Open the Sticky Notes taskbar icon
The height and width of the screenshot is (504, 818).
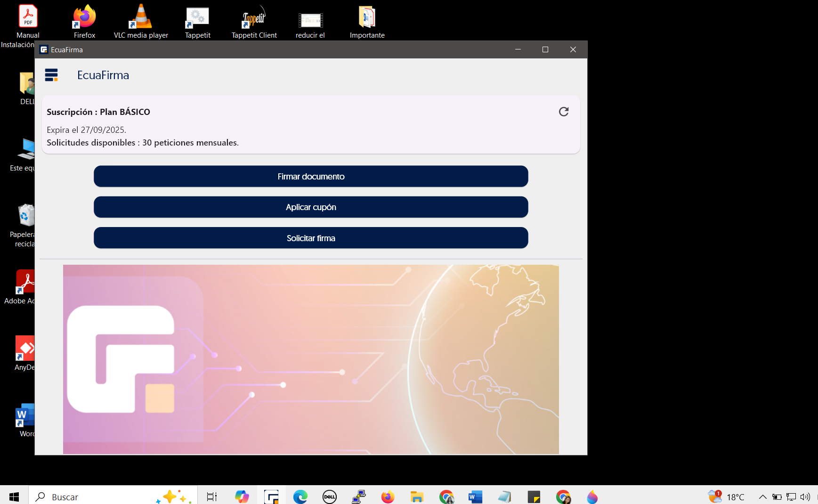(534, 496)
